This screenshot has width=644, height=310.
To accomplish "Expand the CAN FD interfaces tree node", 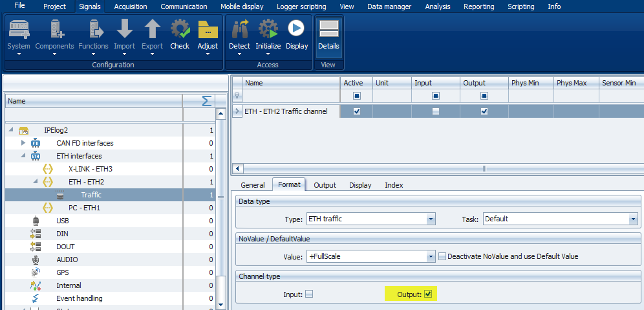I will point(23,143).
